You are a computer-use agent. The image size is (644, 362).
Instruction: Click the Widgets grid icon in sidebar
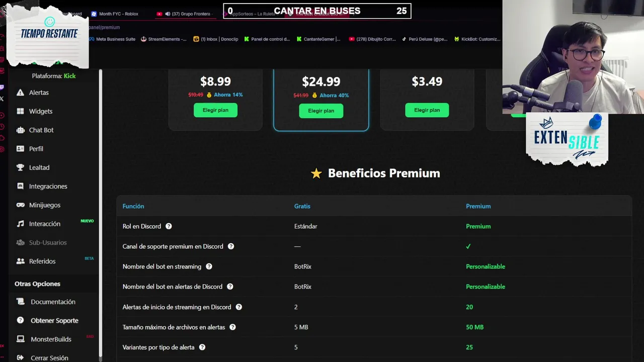[20, 111]
